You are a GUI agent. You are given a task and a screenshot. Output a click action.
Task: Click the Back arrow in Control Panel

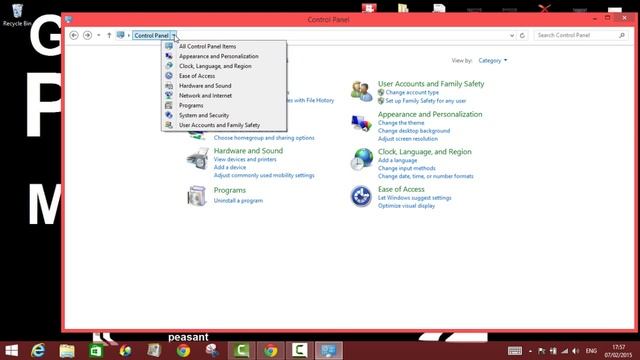click(x=74, y=36)
